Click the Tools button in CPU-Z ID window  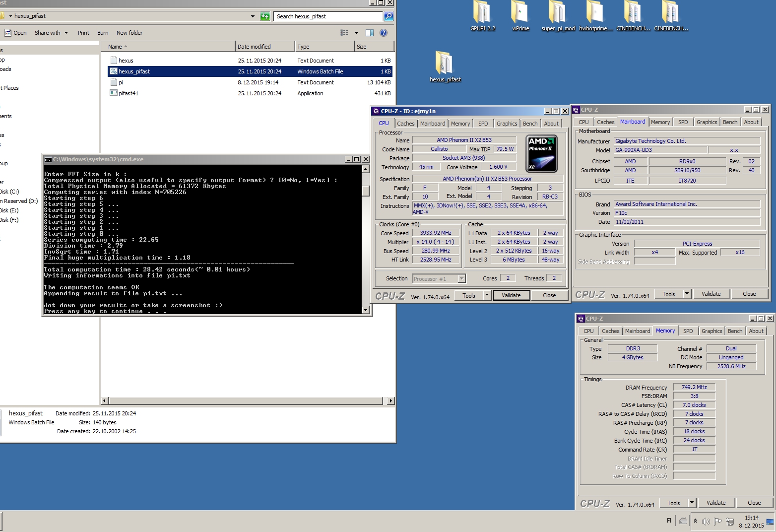469,295
